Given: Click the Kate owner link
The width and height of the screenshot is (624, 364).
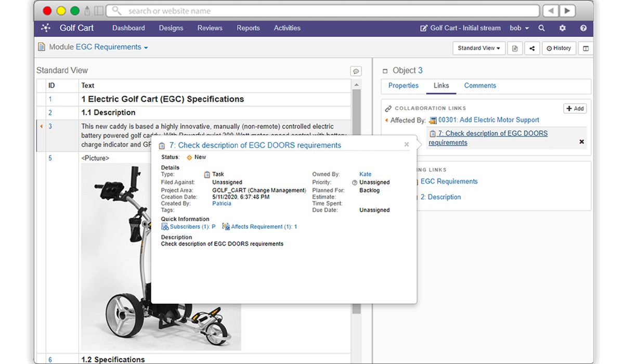Looking at the screenshot, I should click(x=365, y=175).
